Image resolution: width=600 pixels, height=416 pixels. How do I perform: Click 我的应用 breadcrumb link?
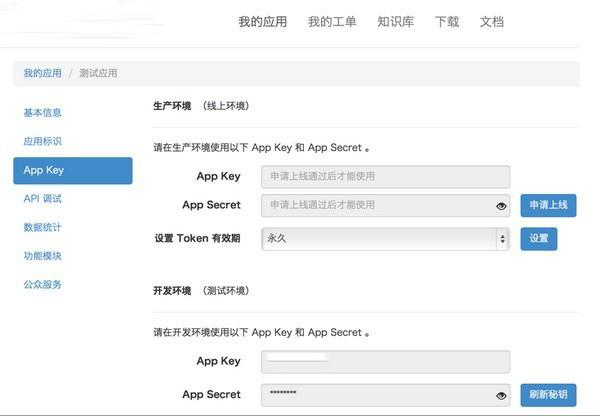[42, 73]
